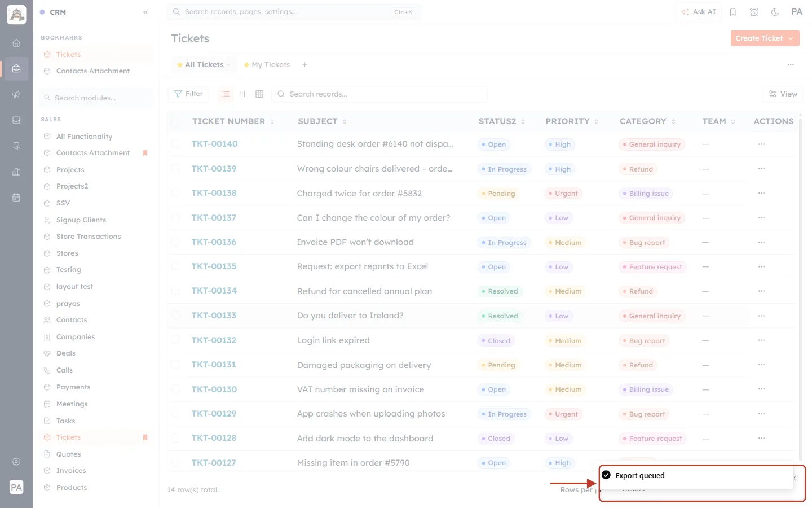Screen dimensions: 812x508
Task: Sort by the Category column header
Action: pos(647,121)
